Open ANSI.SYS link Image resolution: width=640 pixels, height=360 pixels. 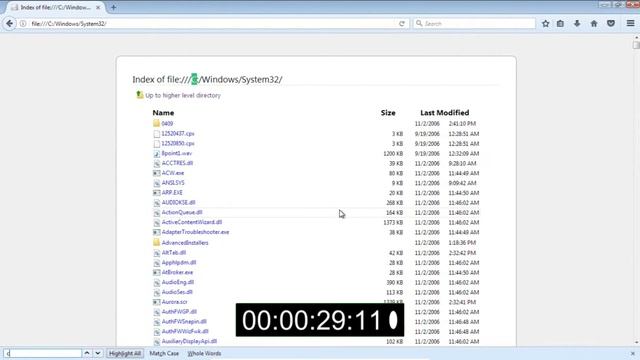pyautogui.click(x=173, y=182)
